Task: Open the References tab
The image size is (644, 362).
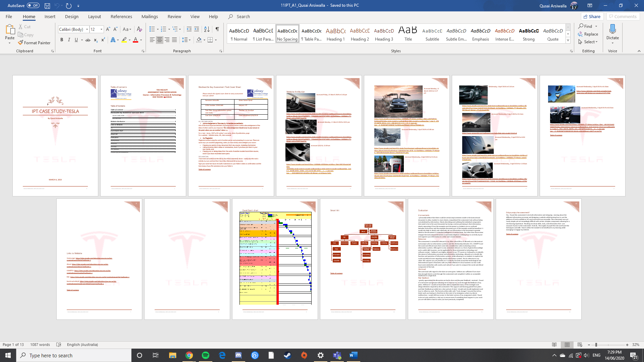Action: (121, 16)
